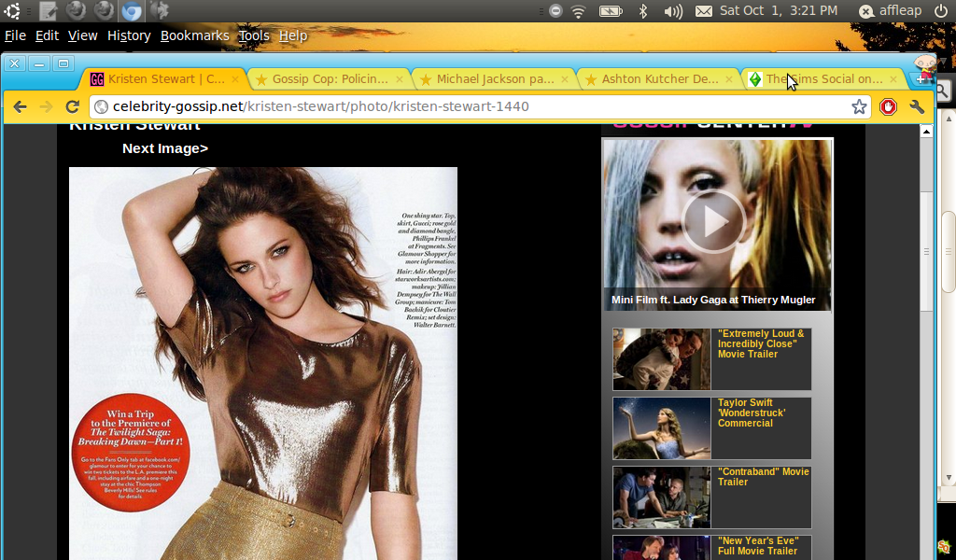Open the power session menu icon
This screenshot has width=956, height=560.
coord(941,11)
